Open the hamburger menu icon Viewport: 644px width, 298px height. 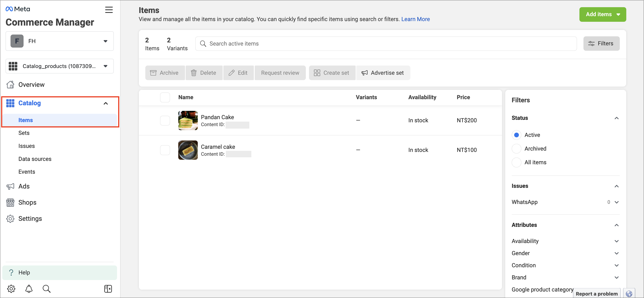(109, 10)
